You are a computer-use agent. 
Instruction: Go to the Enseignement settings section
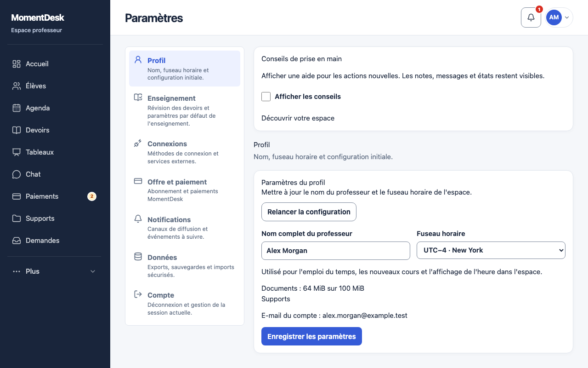click(x=185, y=110)
